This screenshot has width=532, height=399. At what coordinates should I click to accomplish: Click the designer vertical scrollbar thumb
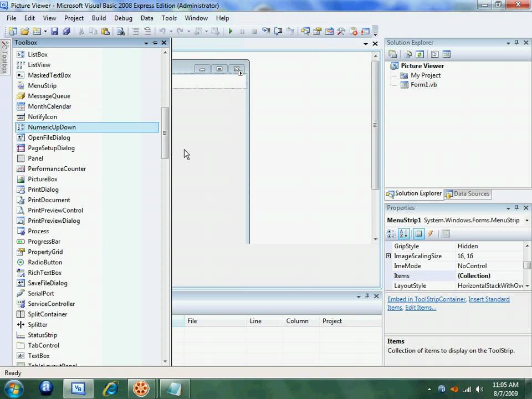[x=375, y=125]
